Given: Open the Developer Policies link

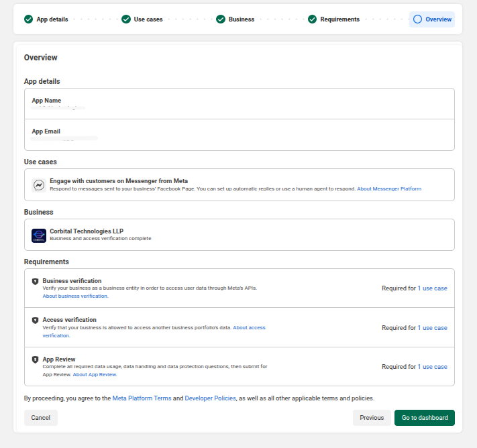Looking at the screenshot, I should tap(210, 398).
